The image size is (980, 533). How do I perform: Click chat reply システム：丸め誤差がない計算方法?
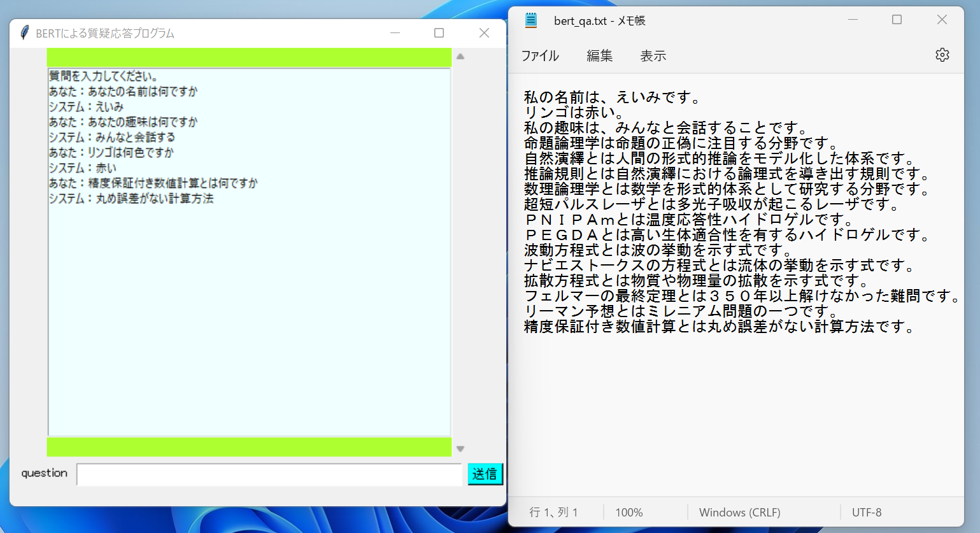[x=131, y=199]
